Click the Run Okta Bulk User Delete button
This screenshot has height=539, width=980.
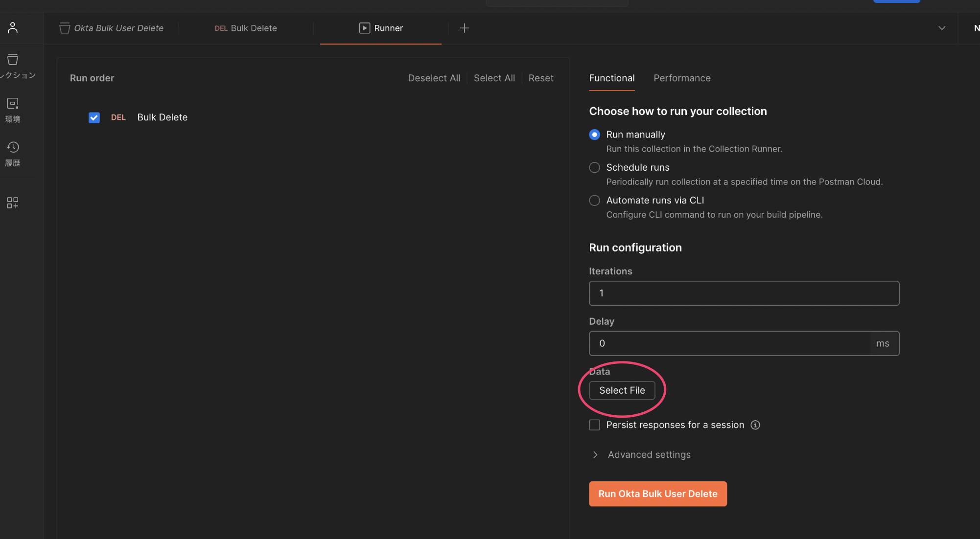coord(658,494)
